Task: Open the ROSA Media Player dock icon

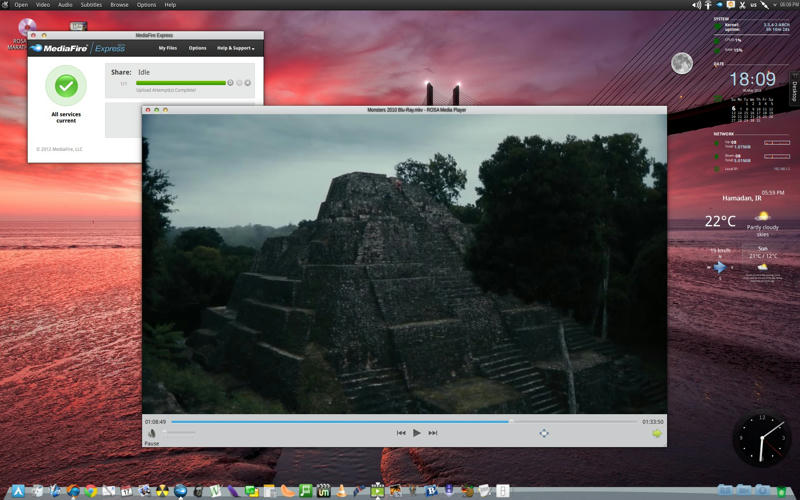Action: [x=377, y=491]
